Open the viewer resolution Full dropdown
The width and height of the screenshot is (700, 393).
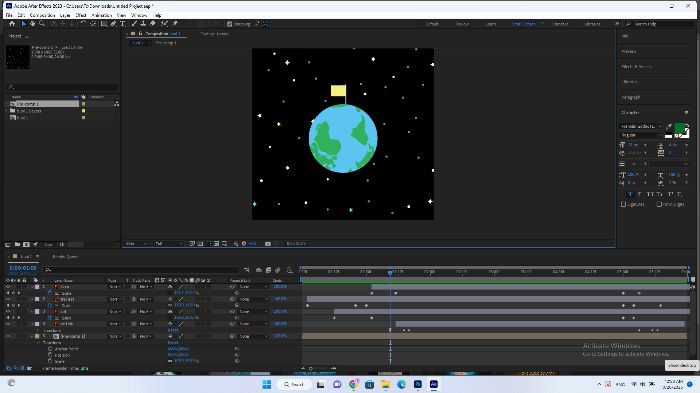[x=168, y=244]
